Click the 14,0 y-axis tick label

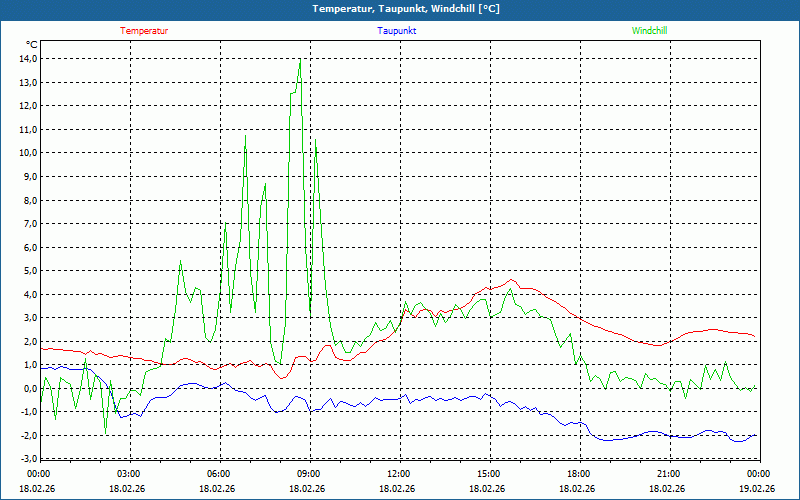coord(28,58)
